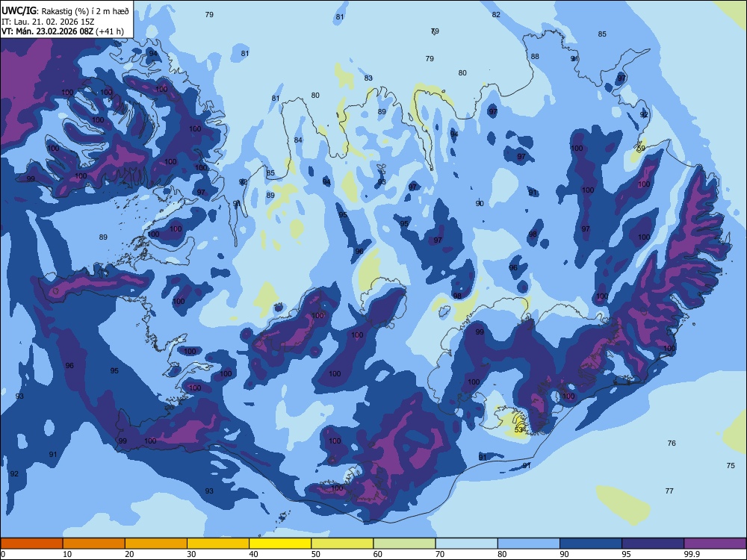The height and width of the screenshot is (560, 747).
Task: Click the humidity value '53' on the yellow glacier spot
Action: point(519,430)
